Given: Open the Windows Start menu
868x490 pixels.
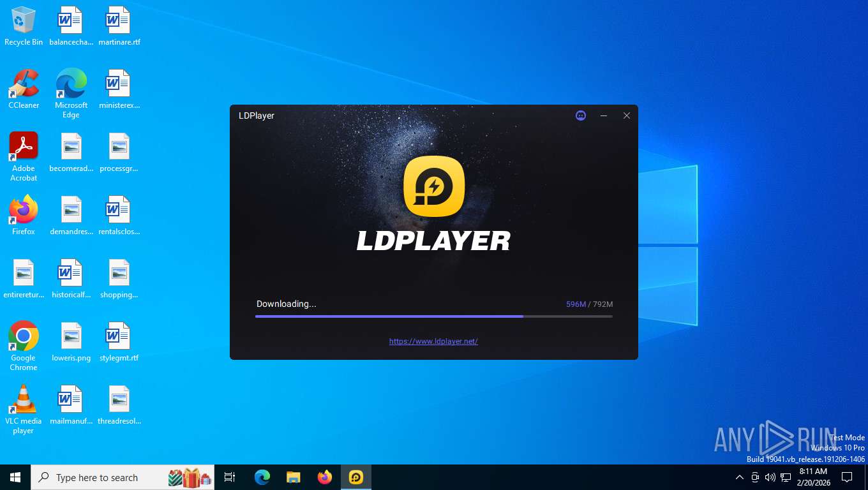Looking at the screenshot, I should click(15, 477).
